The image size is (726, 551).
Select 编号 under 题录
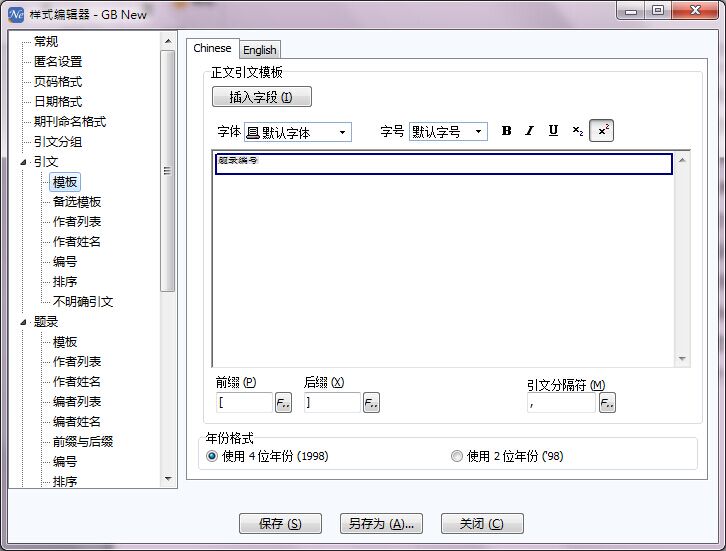click(65, 462)
